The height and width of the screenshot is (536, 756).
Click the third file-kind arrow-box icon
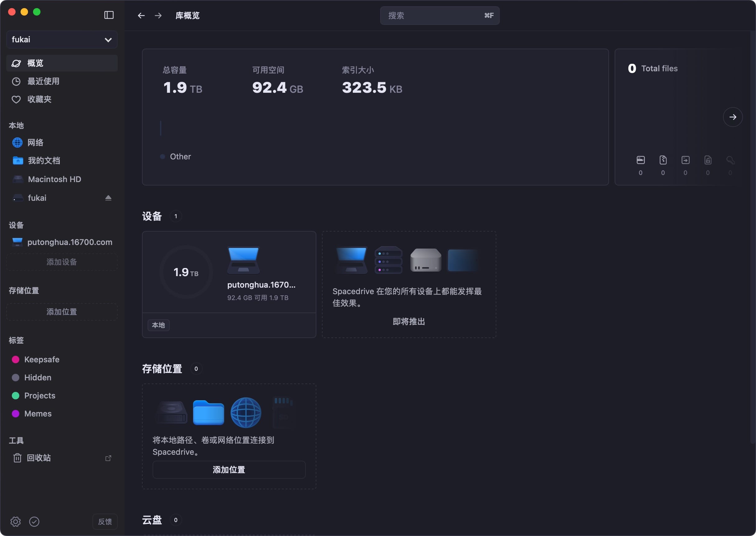coord(685,160)
